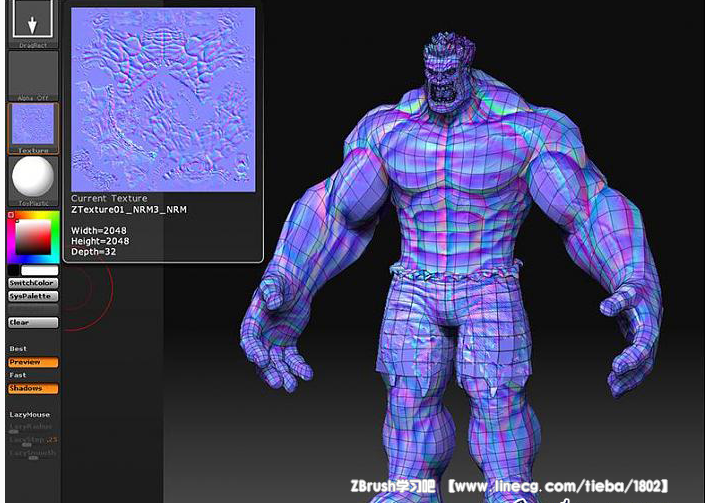This screenshot has width=705, height=503.
Task: Open the Alpha Off selector
Action: click(33, 76)
